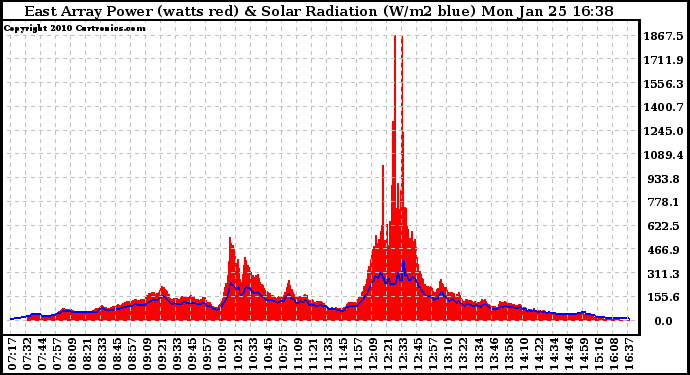The height and width of the screenshot is (375, 690).
Task: Click the 11:33 time label
Action: (327, 354)
